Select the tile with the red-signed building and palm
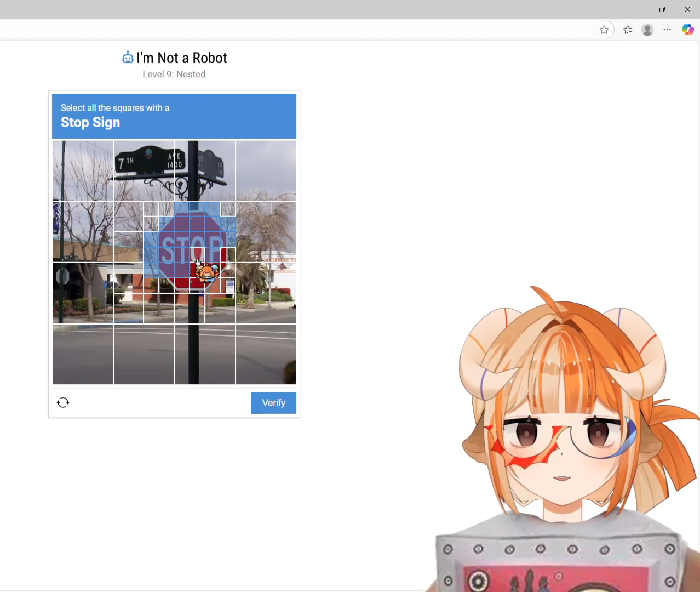This screenshot has height=592, width=700. click(266, 293)
